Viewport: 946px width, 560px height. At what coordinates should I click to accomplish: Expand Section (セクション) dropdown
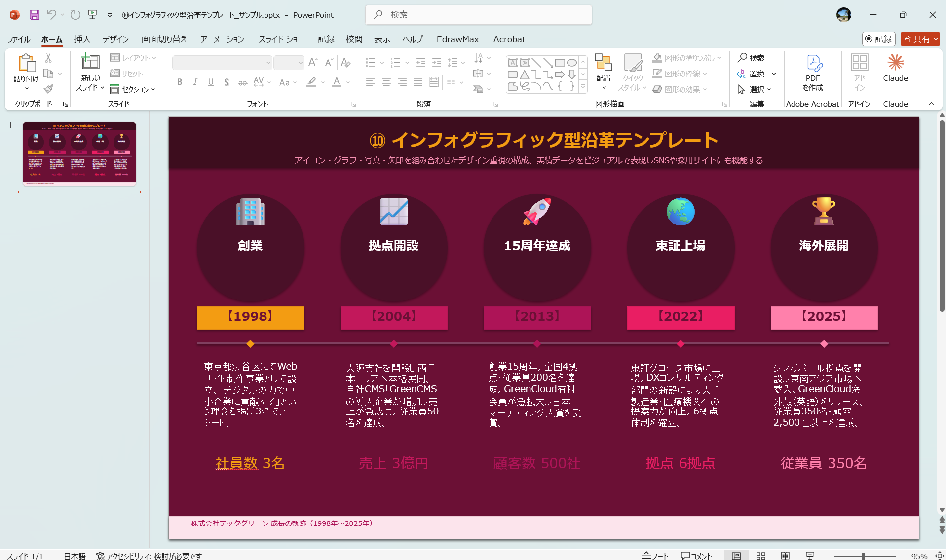coord(133,89)
